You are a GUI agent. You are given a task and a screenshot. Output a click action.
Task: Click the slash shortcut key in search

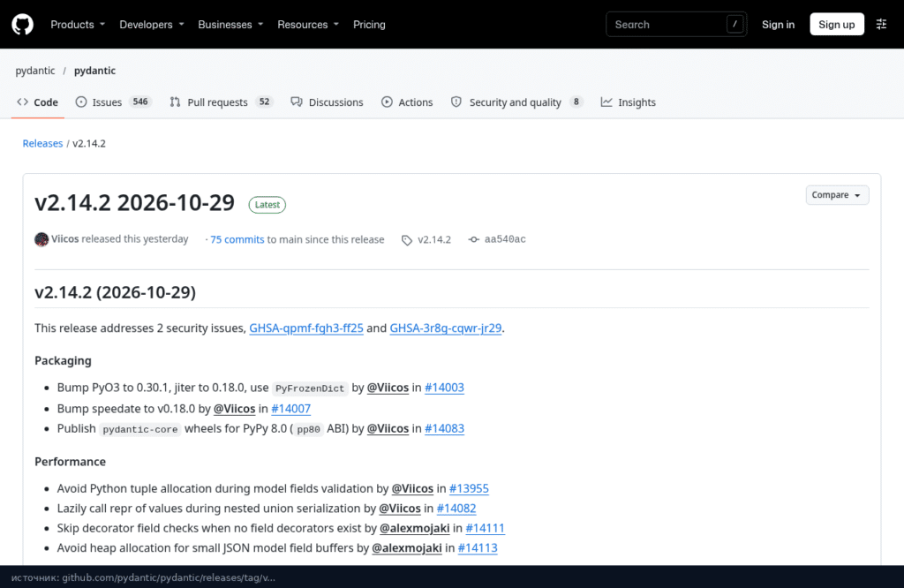point(734,24)
